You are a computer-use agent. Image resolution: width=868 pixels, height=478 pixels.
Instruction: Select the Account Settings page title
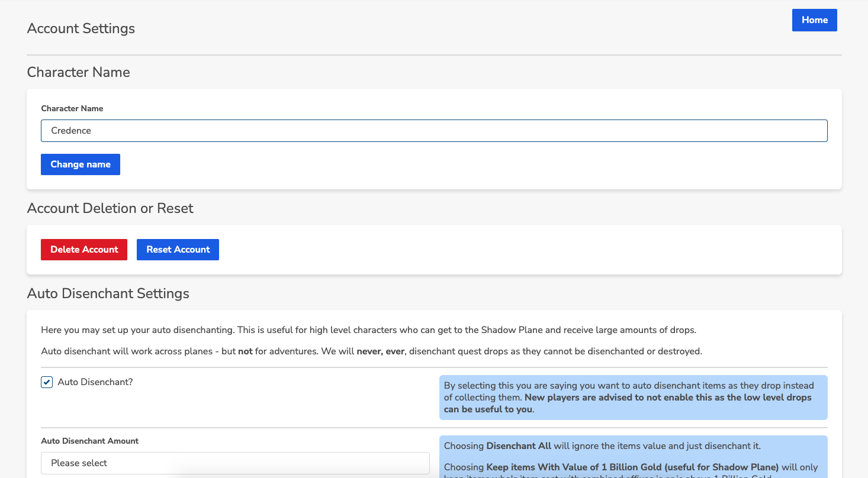(x=81, y=28)
